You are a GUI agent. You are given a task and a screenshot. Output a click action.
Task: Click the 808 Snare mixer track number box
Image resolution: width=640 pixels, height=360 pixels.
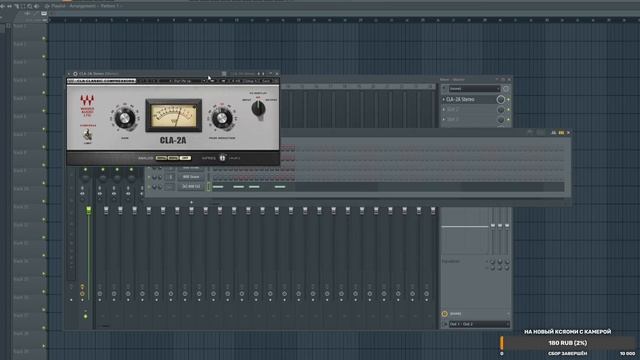pos(170,177)
